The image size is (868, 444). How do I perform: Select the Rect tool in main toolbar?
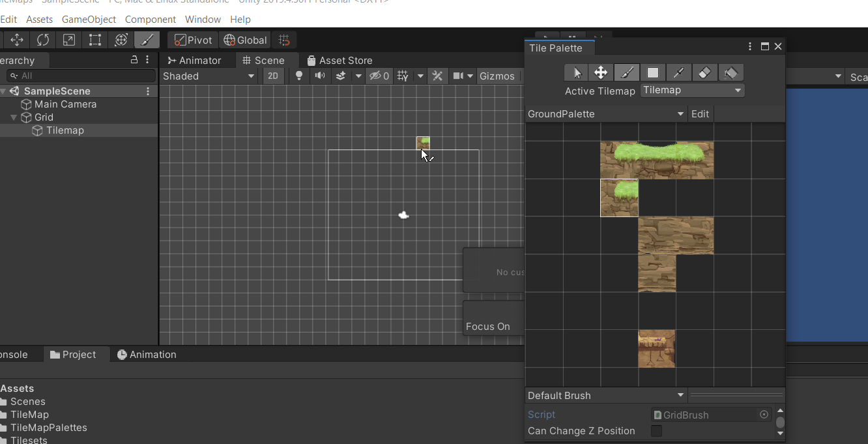tap(95, 40)
